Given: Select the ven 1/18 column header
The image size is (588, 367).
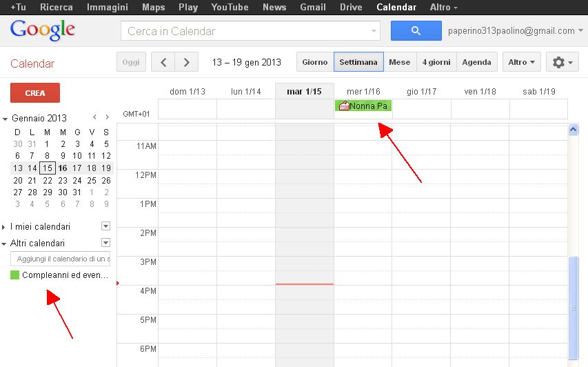Looking at the screenshot, I should pyautogui.click(x=480, y=92).
